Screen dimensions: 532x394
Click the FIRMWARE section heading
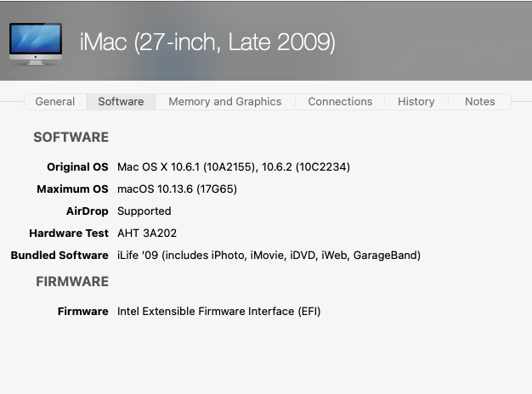click(72, 281)
